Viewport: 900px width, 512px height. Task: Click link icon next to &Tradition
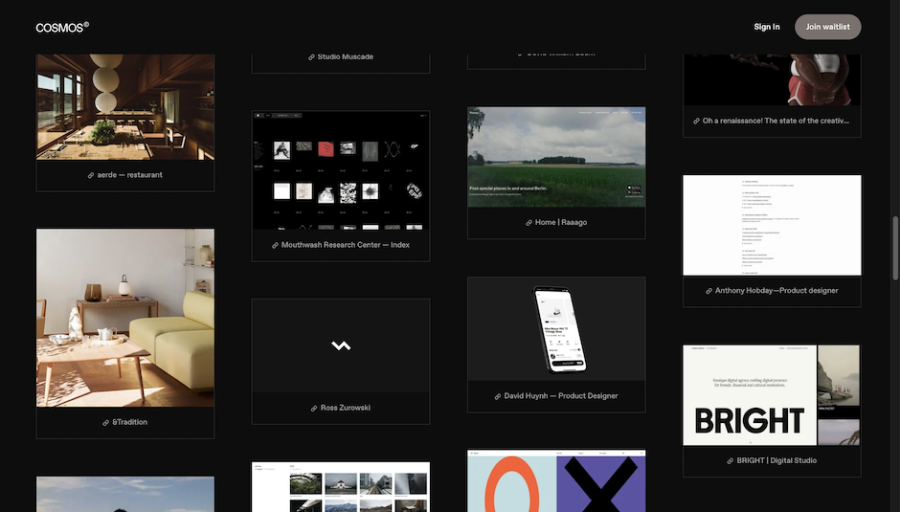106,422
